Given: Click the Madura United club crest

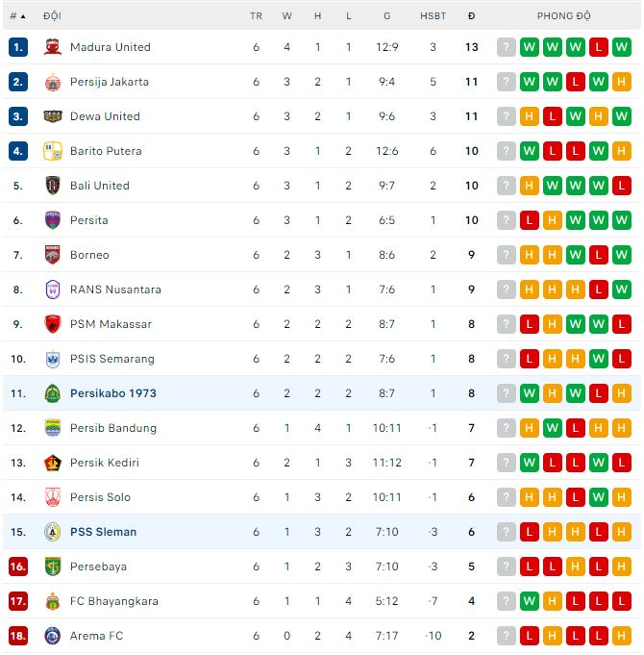Looking at the screenshot, I should (53, 47).
